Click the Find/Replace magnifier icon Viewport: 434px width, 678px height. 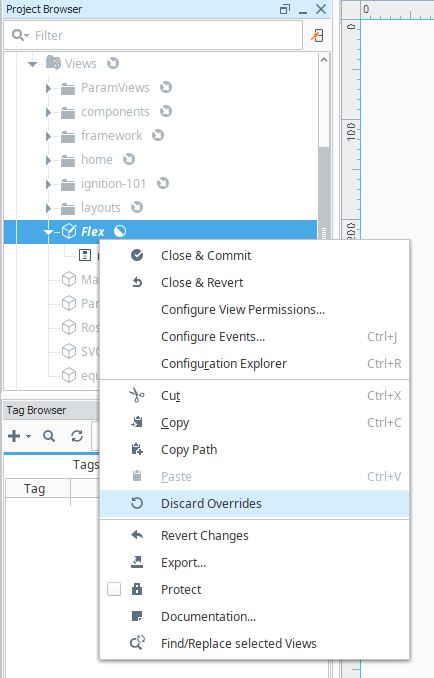click(137, 643)
